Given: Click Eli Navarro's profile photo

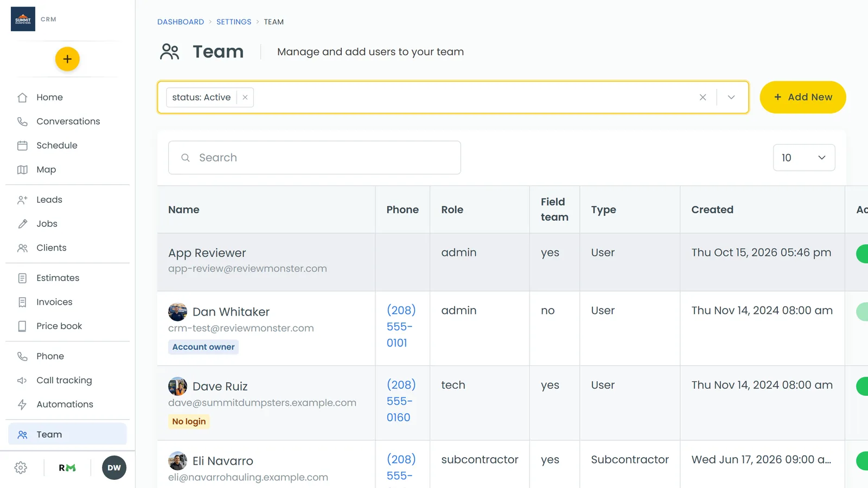Looking at the screenshot, I should tap(177, 461).
